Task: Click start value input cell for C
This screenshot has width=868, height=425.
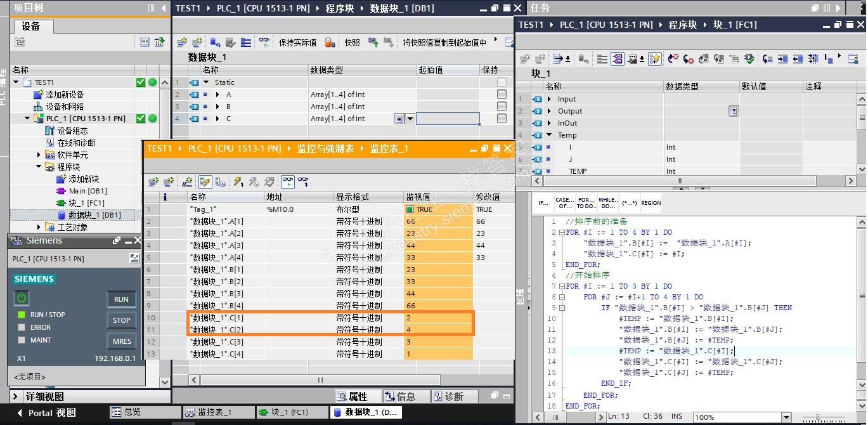Action: pos(448,119)
